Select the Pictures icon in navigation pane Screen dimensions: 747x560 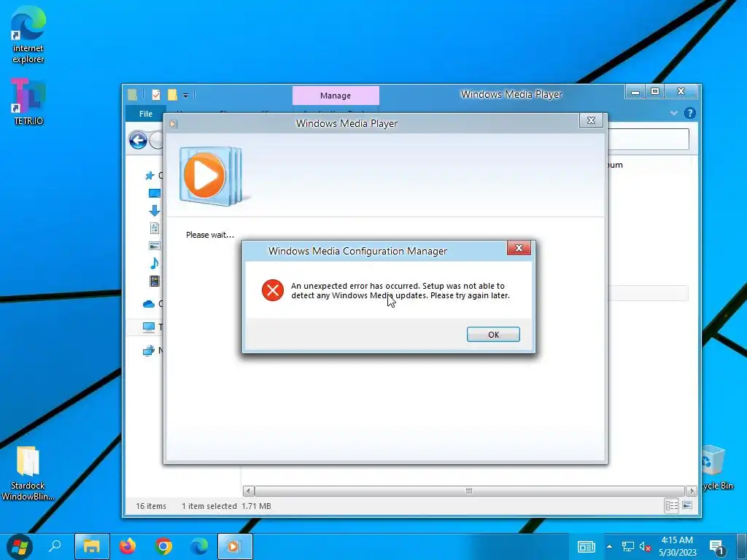coord(155,246)
